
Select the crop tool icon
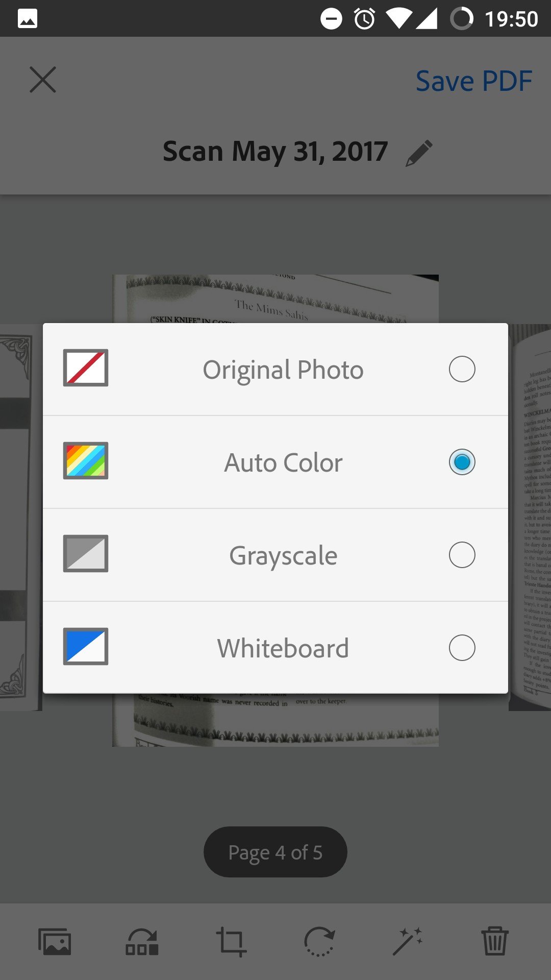pos(231,942)
